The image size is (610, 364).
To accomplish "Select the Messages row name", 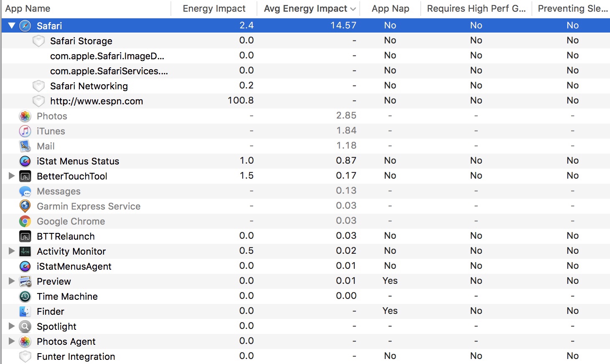I will [58, 191].
